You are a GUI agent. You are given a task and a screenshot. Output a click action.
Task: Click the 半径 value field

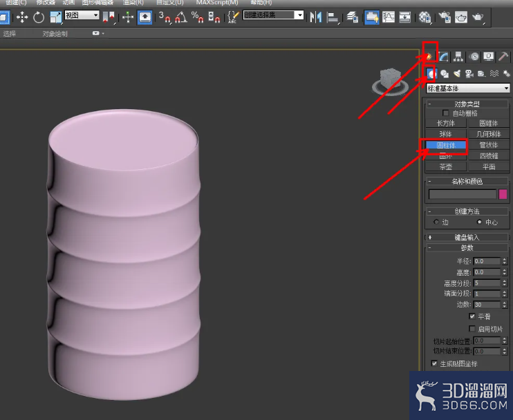(x=487, y=261)
